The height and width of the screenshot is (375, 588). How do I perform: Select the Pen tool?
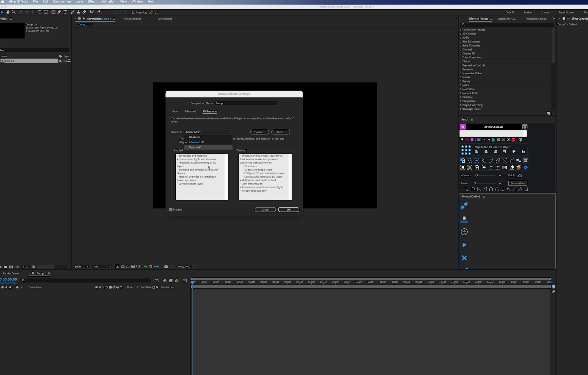59,12
